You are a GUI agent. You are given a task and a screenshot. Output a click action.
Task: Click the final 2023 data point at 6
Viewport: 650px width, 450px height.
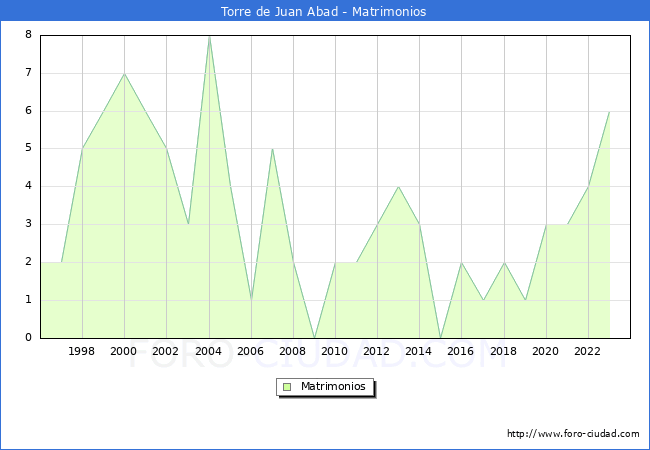coord(609,111)
